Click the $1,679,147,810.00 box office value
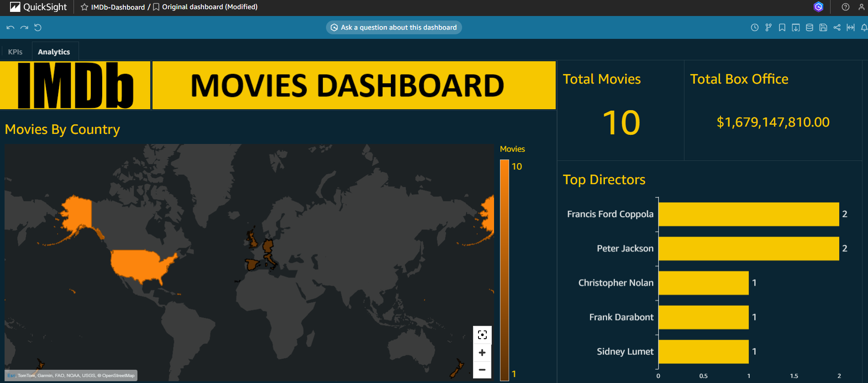The image size is (868, 383). point(773,122)
